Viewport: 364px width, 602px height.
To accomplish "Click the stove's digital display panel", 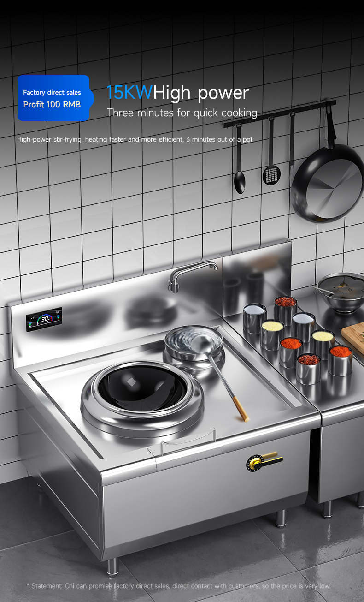I will [44, 319].
